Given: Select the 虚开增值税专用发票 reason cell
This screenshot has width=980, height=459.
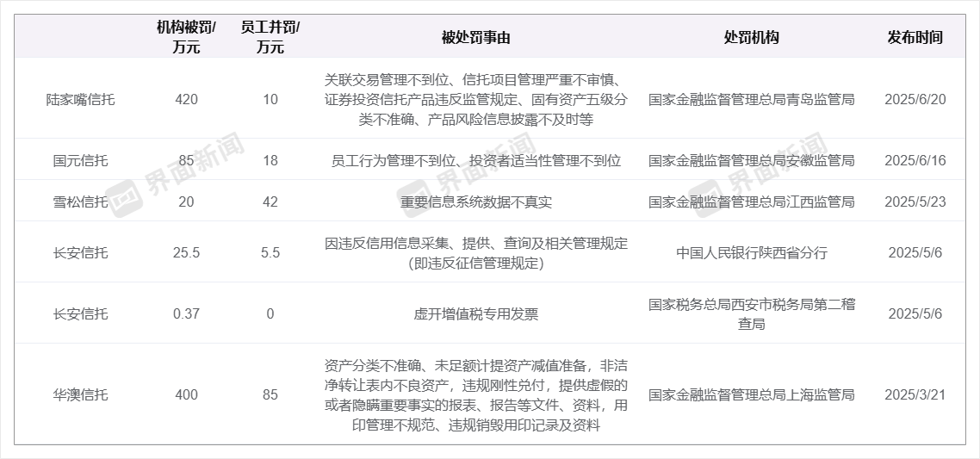Looking at the screenshot, I should (x=475, y=313).
